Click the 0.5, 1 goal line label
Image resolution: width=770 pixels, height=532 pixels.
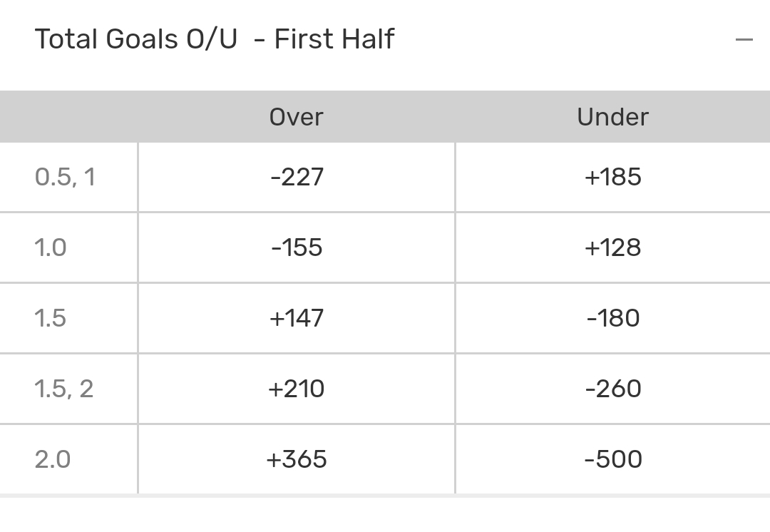click(x=65, y=177)
